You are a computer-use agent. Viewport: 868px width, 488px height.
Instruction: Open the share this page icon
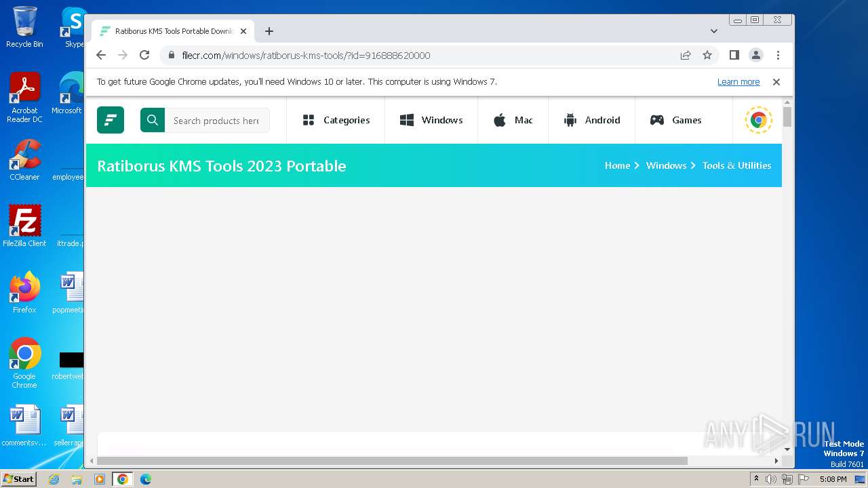tap(686, 56)
